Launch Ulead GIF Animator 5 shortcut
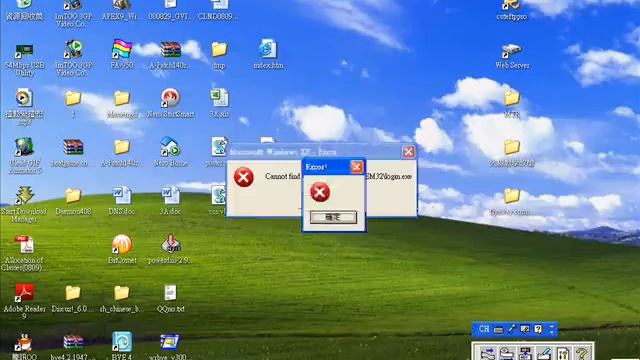Viewport: 640px width, 360px height. click(24, 147)
